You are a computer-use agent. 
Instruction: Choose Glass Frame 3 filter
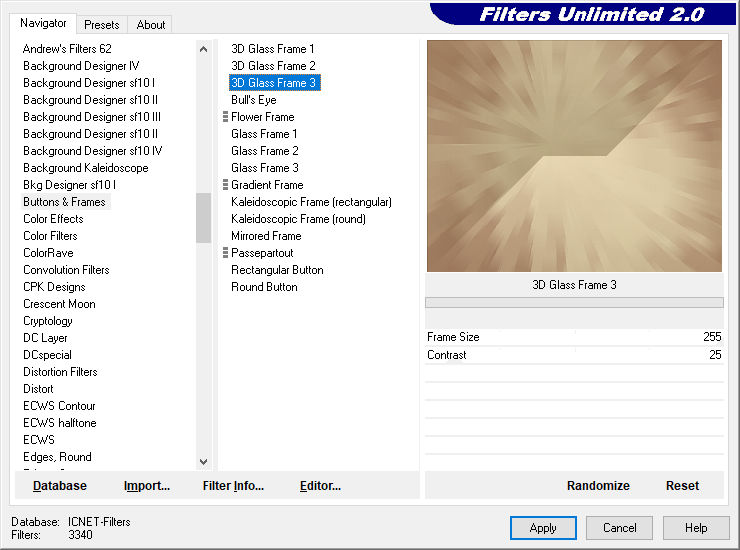[265, 168]
